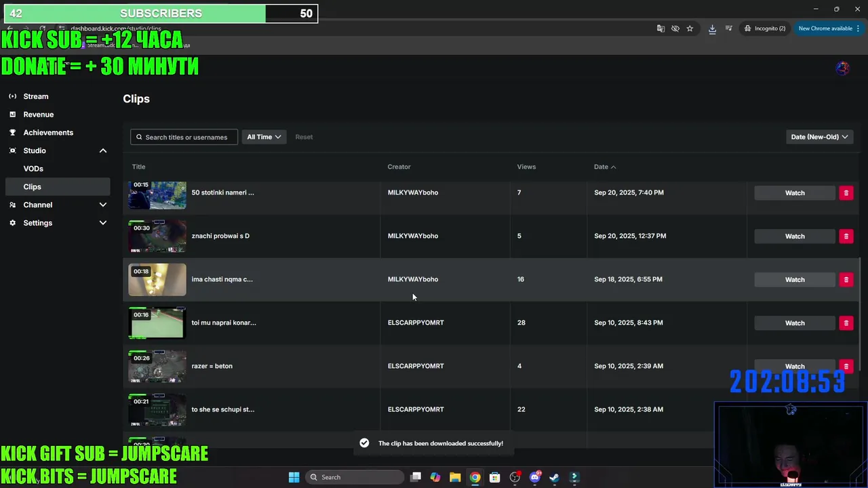Open Achievements via its trophy icon
This screenshot has width=868, height=488.
click(12, 132)
